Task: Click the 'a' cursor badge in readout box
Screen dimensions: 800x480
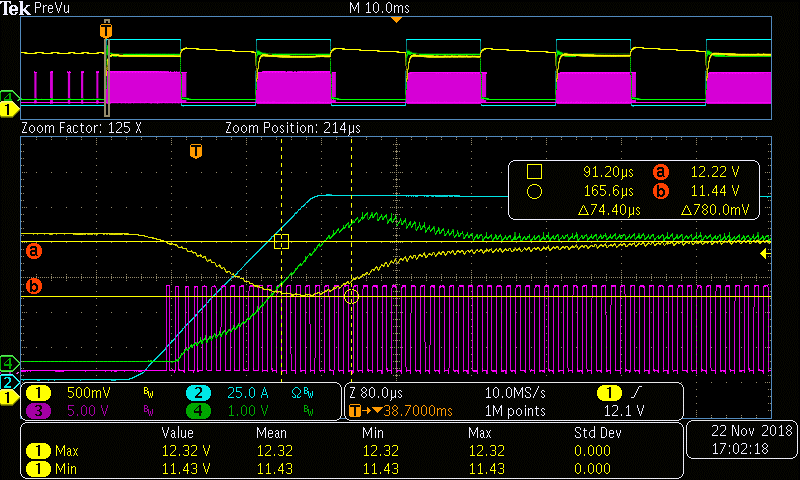Action: tap(661, 172)
